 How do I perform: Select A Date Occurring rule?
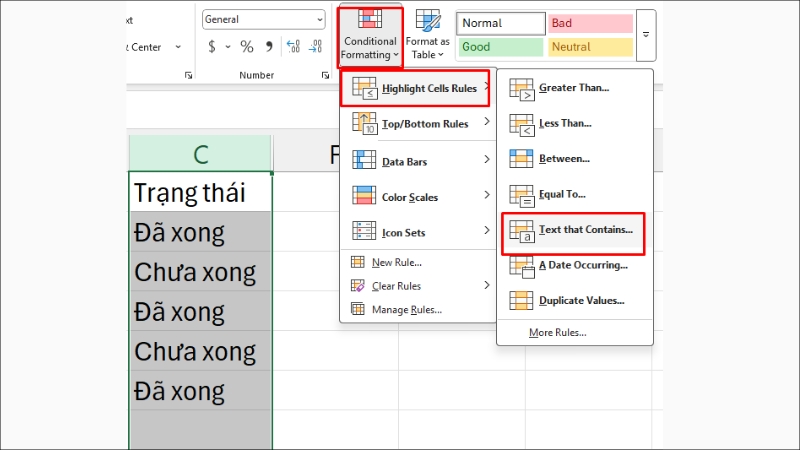[574, 265]
